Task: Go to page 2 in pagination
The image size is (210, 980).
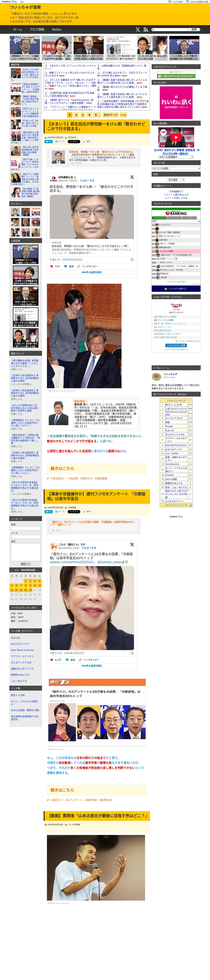Action: (x=76, y=115)
